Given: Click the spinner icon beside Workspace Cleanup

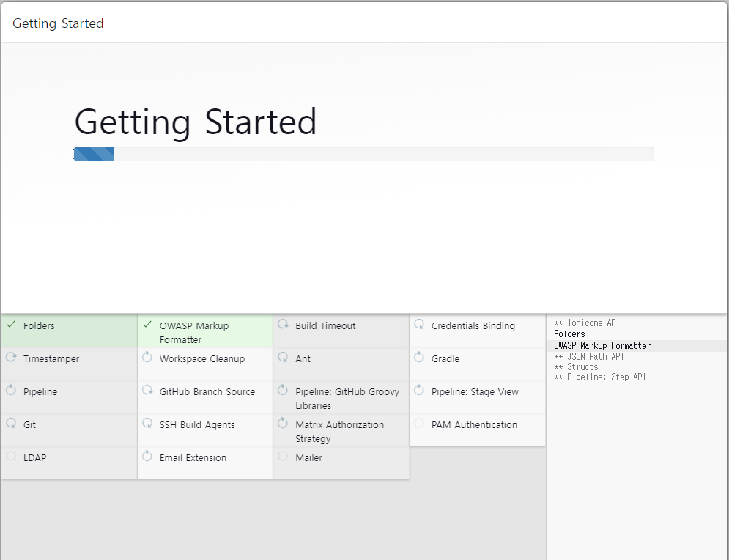Looking at the screenshot, I should click(147, 357).
